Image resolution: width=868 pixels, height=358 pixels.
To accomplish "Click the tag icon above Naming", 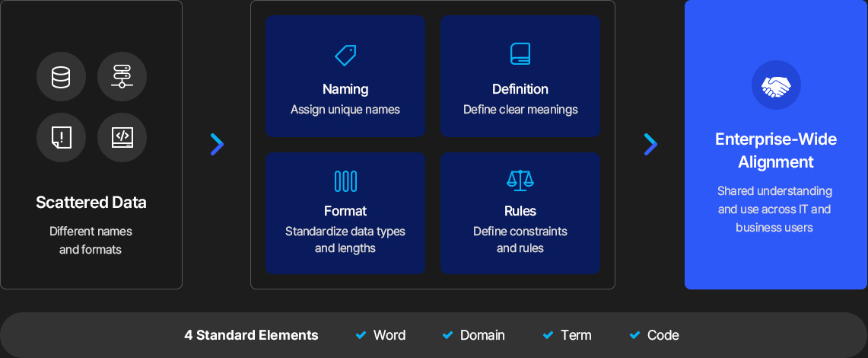I will point(345,55).
